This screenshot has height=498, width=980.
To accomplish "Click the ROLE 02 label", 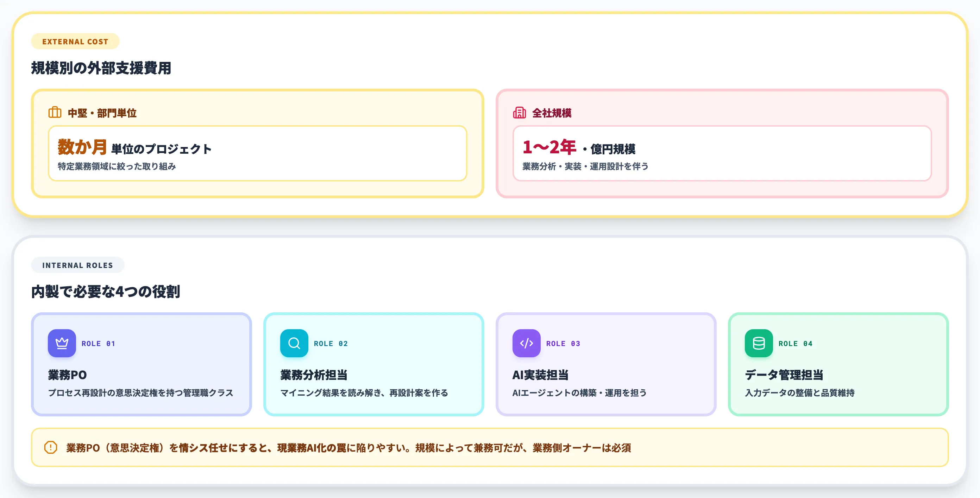I will coord(331,344).
